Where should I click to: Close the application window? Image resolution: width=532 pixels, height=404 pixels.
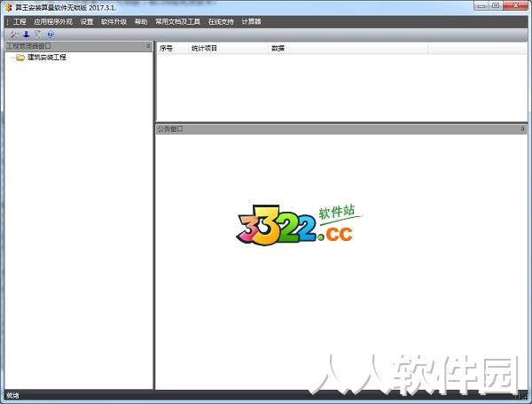[x=515, y=5]
